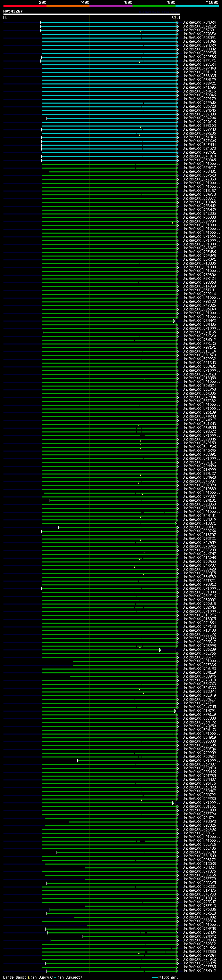This screenshot has height=980, width=222.
Task: Click the UniRef100_B0DA55 label
Action: pos(199,561)
